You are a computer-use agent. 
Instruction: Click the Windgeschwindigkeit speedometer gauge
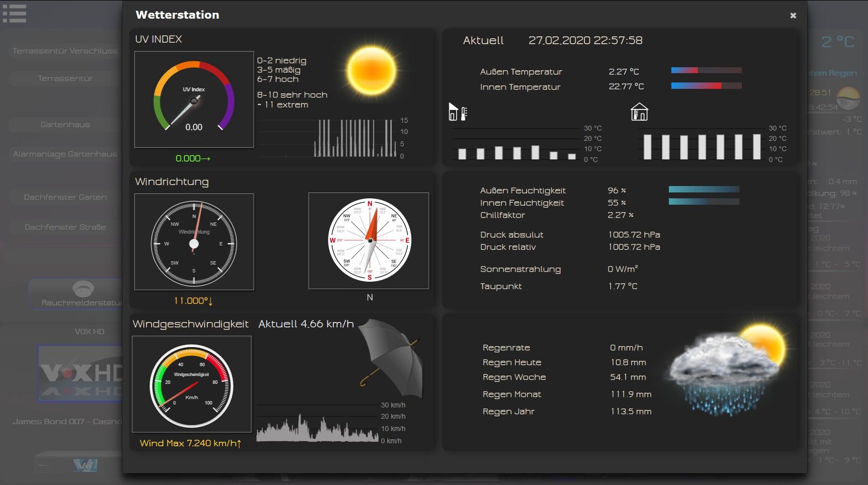[192, 384]
